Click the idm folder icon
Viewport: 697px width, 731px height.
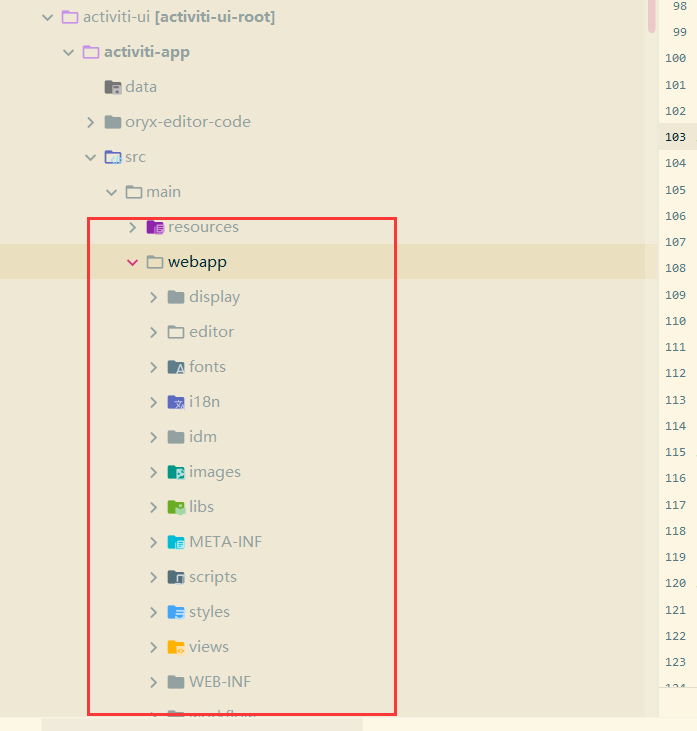[x=176, y=437]
